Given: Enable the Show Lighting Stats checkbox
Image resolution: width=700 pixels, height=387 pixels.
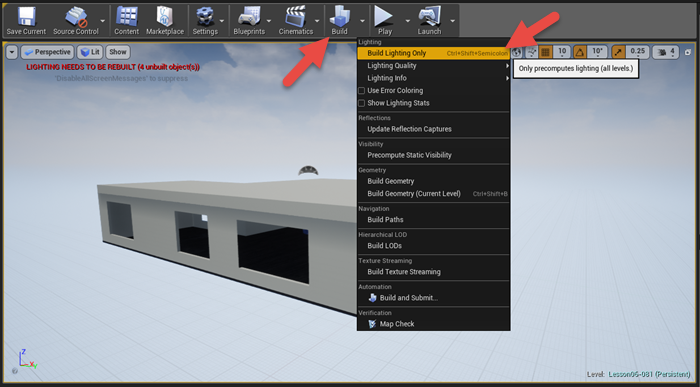Looking at the screenshot, I should [362, 103].
